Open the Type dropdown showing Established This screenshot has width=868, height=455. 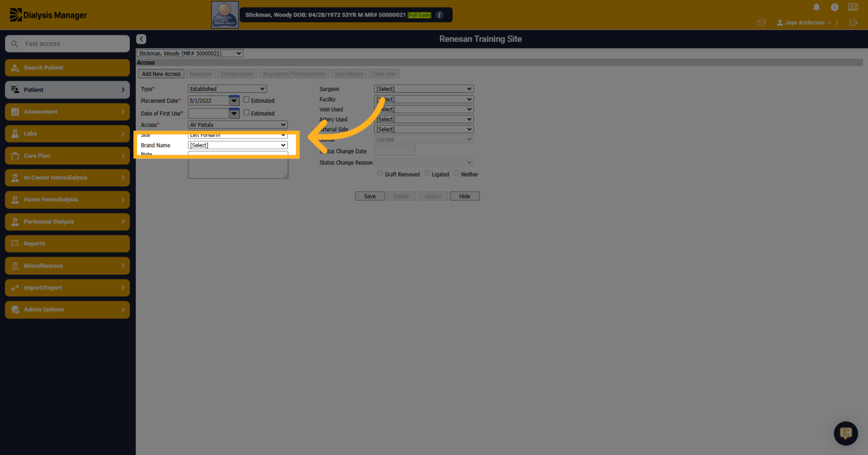227,89
